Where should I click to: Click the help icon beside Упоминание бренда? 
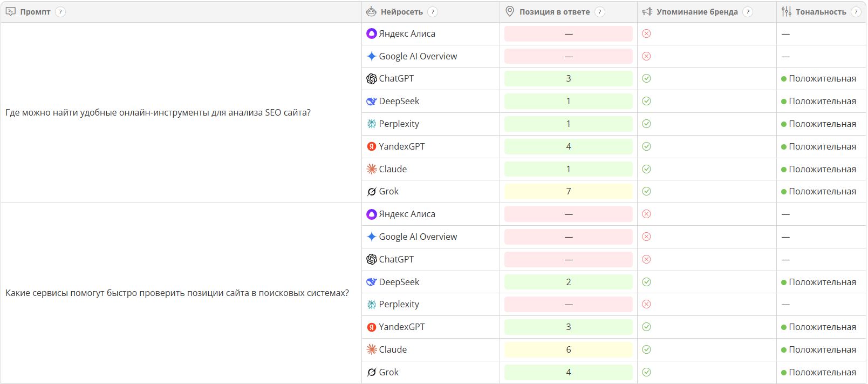747,12
